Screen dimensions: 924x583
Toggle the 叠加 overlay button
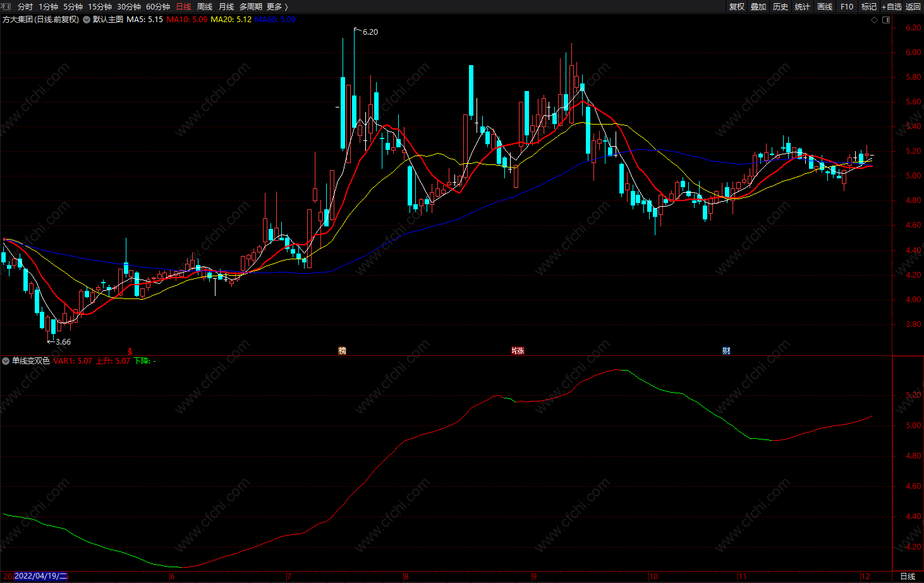click(758, 6)
